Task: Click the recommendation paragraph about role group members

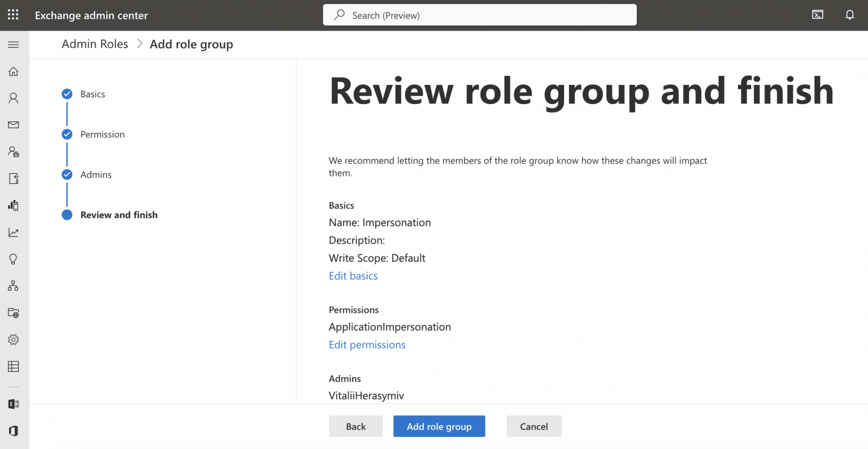Action: tap(518, 167)
